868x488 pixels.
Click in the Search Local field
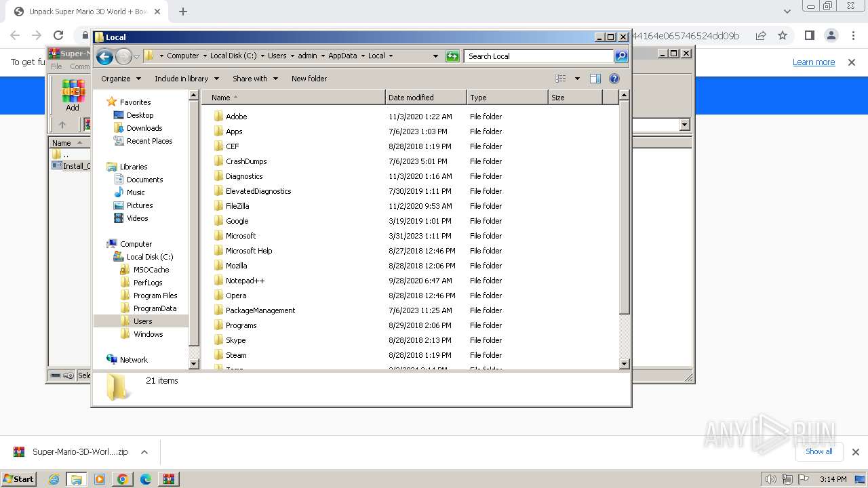pyautogui.click(x=539, y=56)
